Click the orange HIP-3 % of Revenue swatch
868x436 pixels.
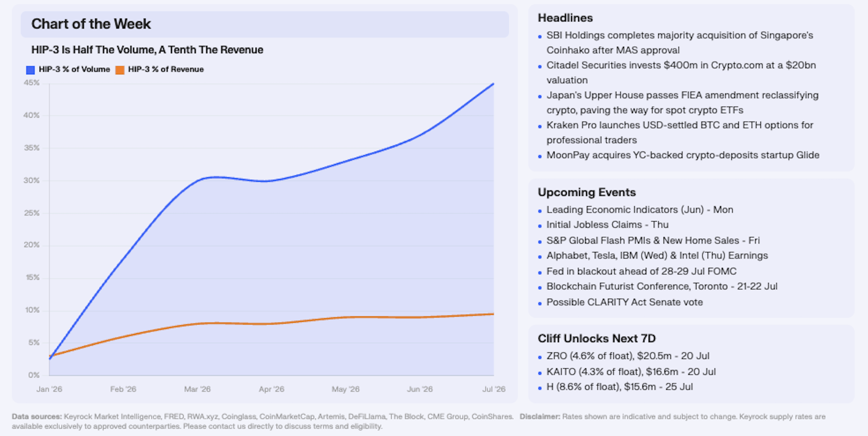pos(120,70)
